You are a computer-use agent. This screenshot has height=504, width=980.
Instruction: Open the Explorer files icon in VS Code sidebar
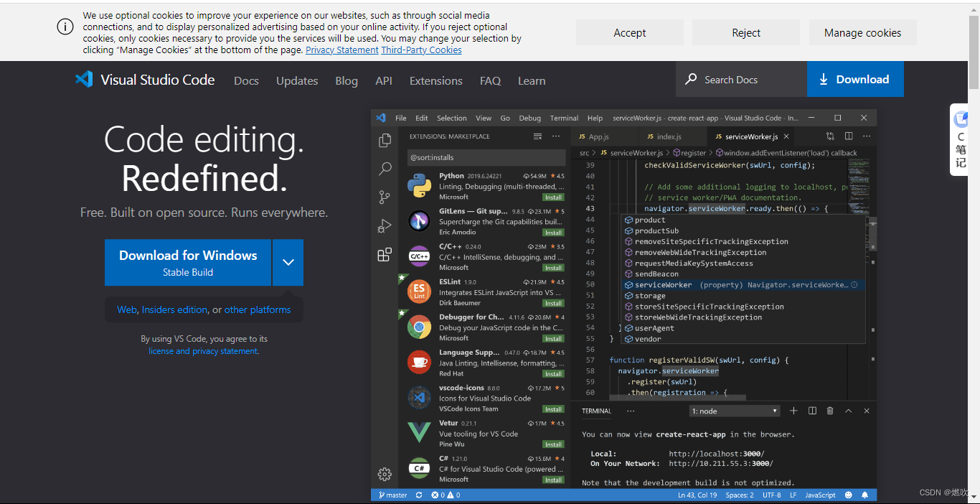click(x=385, y=140)
